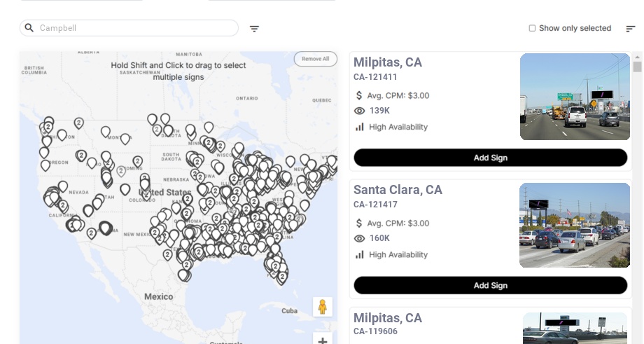Open the sort order icon
Viewport: 644px width, 344px height.
630,29
